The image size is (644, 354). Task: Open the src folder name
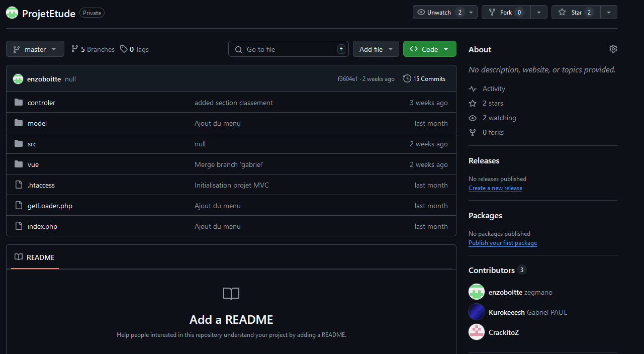click(32, 144)
